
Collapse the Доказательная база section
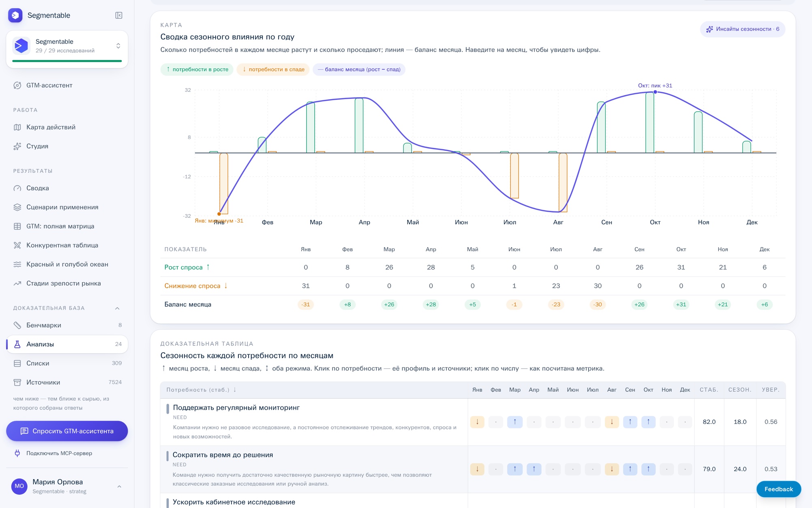tap(117, 308)
